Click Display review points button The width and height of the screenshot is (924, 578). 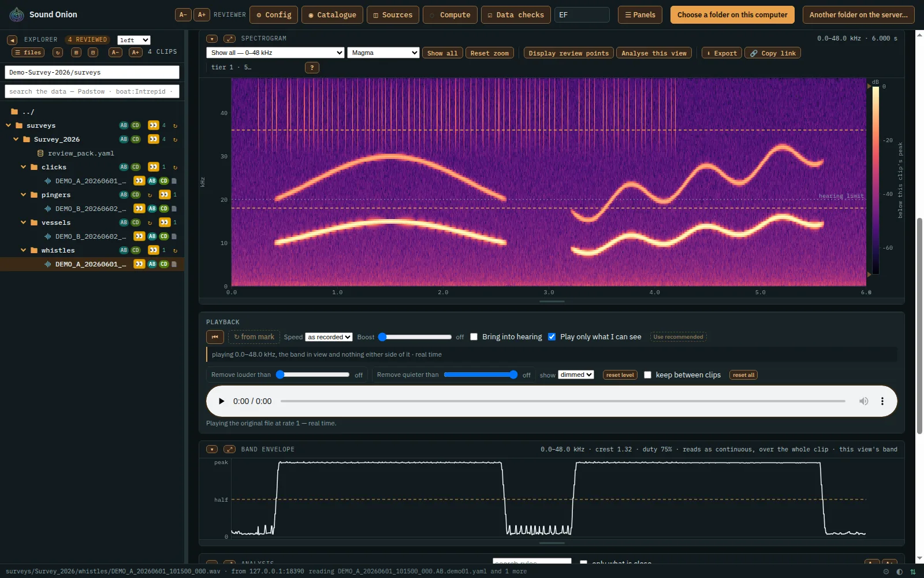click(568, 53)
